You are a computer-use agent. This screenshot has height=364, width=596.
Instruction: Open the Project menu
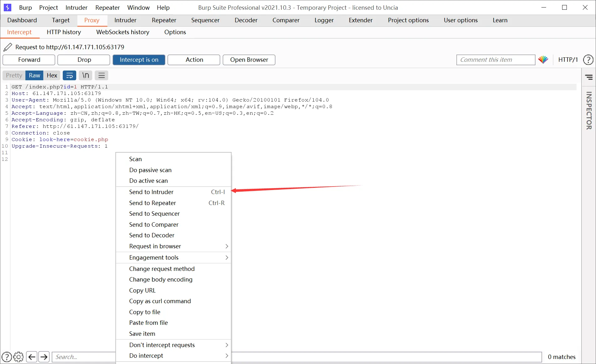point(49,8)
